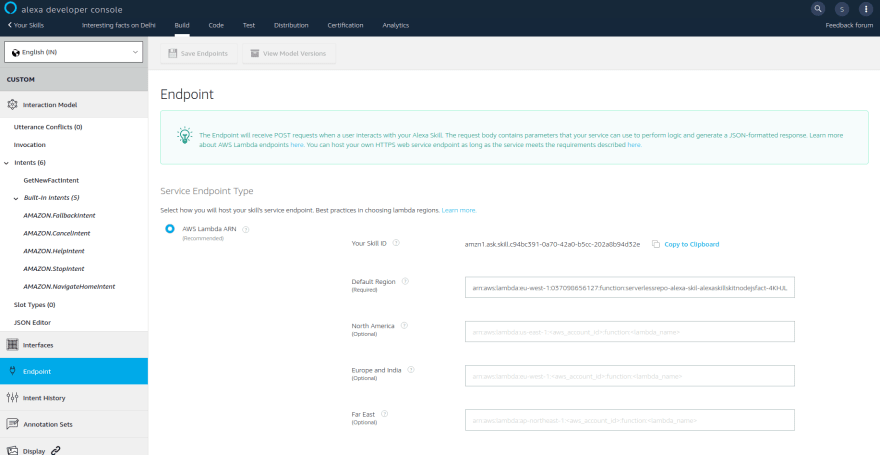Select the AWS Lambda ARN radio button
Screen dimensions: 880x455
(169, 229)
